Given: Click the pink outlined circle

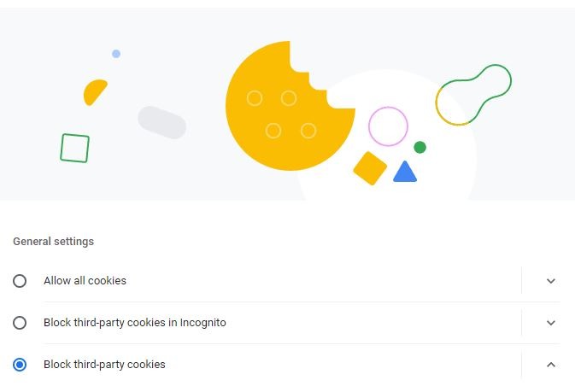Looking at the screenshot, I should coord(388,126).
